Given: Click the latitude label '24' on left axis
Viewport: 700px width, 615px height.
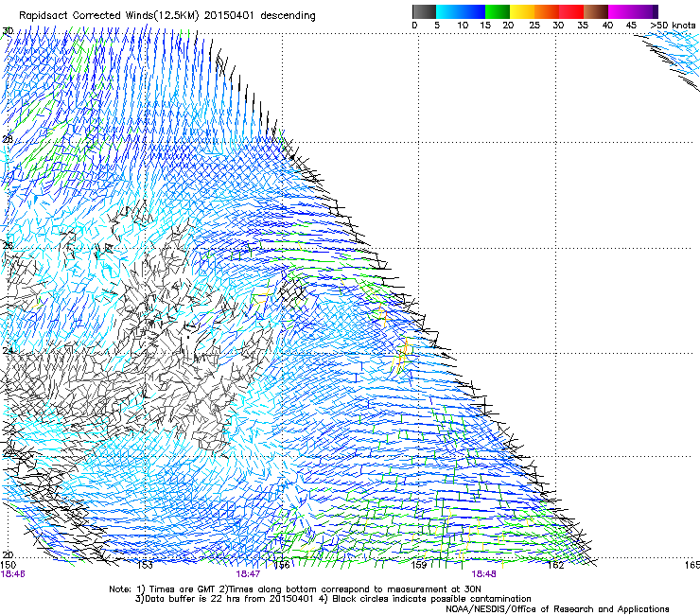Looking at the screenshot, I should tap(8, 351).
